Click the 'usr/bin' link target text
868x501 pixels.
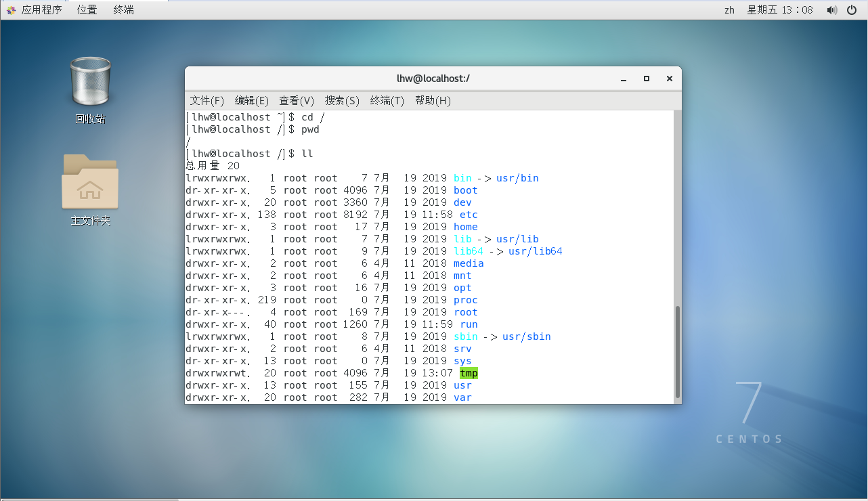point(517,178)
